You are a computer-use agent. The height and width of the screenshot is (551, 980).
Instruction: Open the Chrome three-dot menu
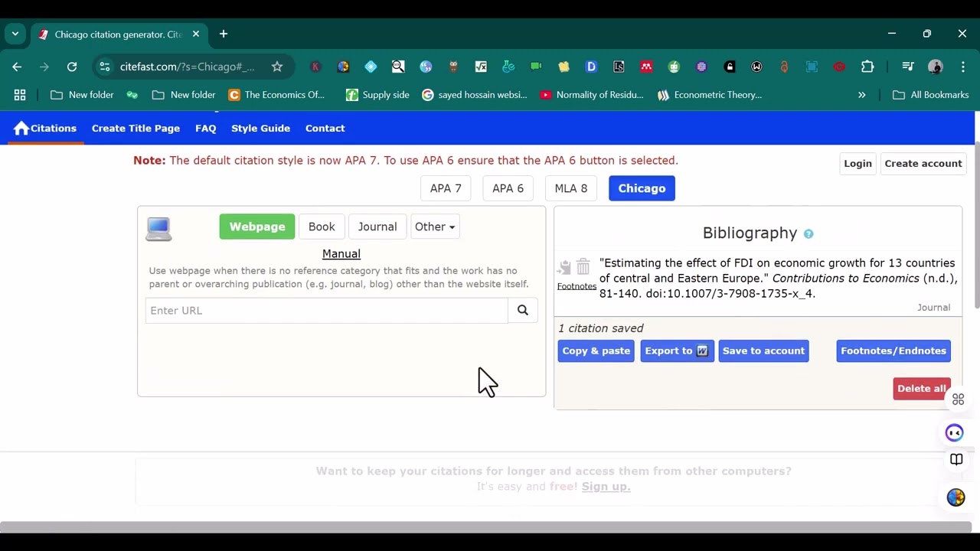963,67
